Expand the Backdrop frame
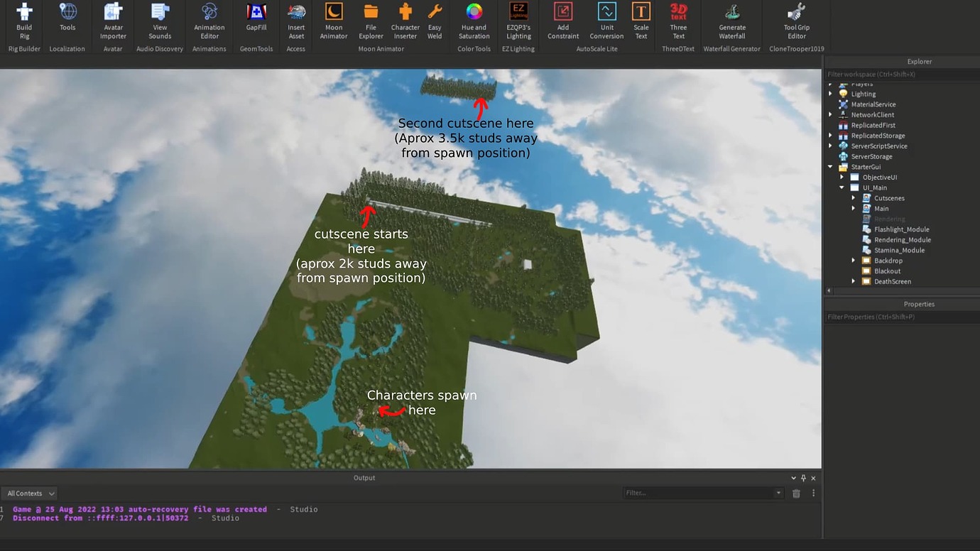 (854, 261)
